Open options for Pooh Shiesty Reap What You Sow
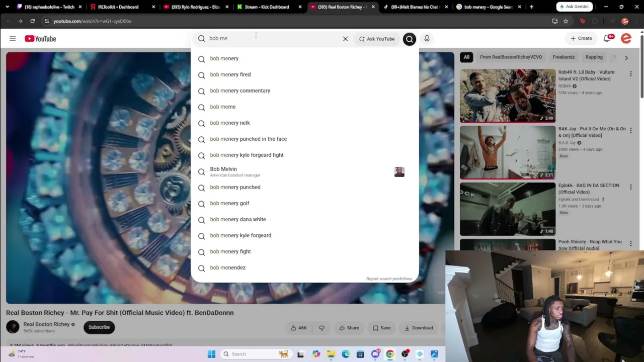Viewport: 644px width, 362px height. coord(630,243)
